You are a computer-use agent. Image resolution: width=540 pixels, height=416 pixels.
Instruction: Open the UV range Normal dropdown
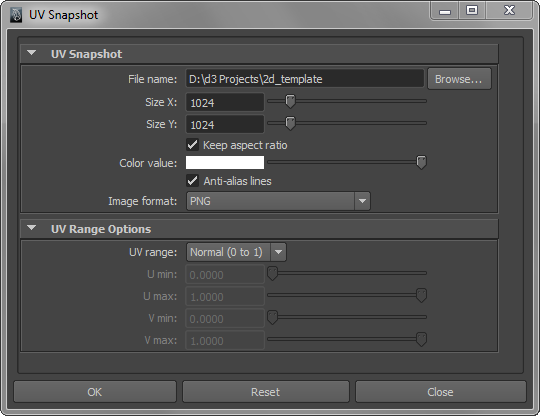pos(236,252)
